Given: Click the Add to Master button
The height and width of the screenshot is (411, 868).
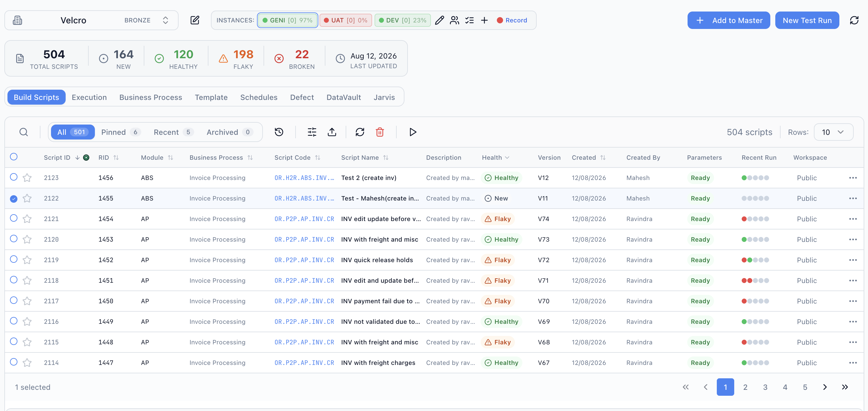Looking at the screenshot, I should (x=729, y=20).
